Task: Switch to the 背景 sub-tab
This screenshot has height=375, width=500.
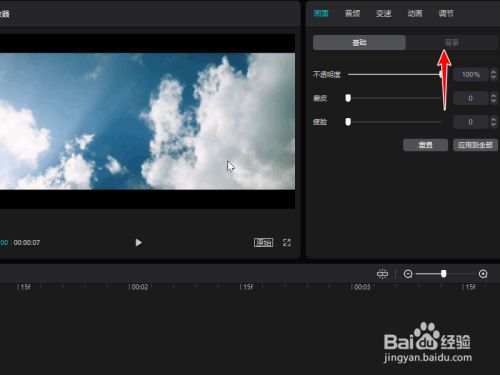Action: (452, 43)
